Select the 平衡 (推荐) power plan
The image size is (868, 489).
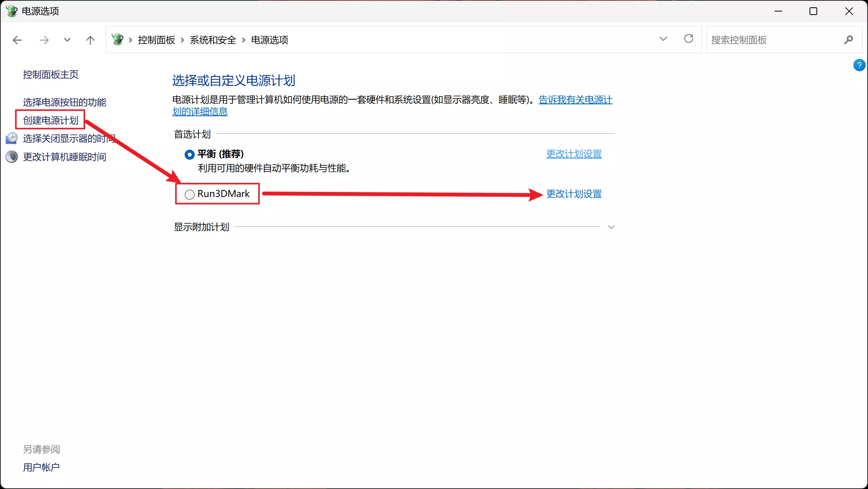(189, 155)
